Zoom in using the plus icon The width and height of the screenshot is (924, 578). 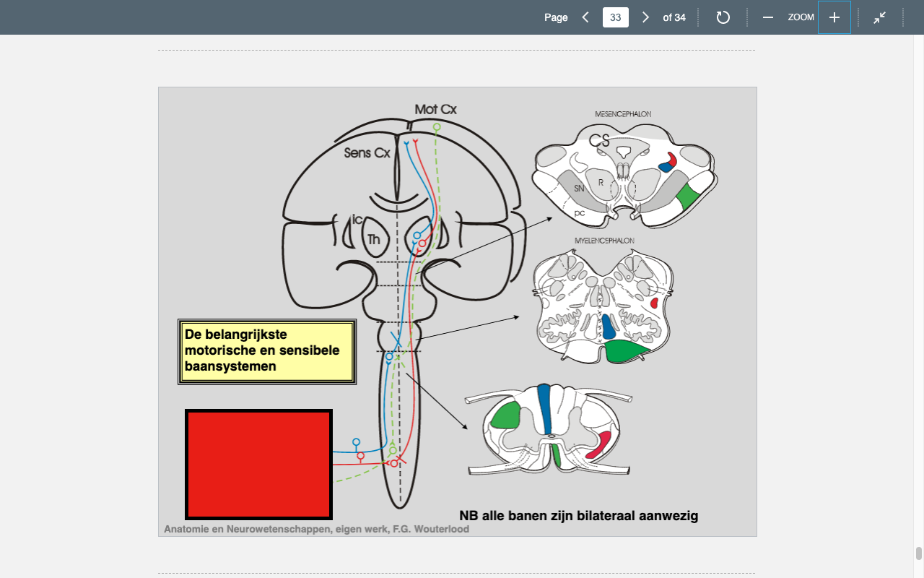coord(834,17)
